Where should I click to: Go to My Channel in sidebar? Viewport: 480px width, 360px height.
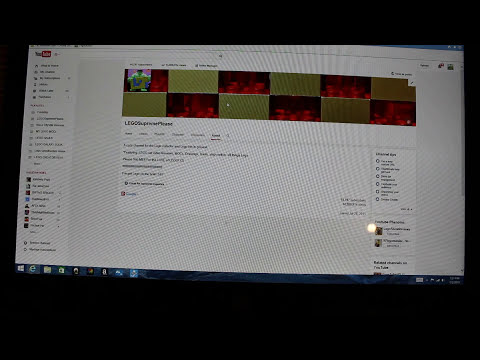pyautogui.click(x=45, y=72)
